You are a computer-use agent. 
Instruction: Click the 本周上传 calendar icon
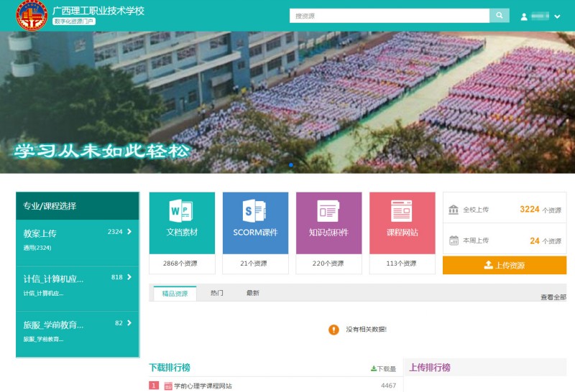tap(454, 241)
